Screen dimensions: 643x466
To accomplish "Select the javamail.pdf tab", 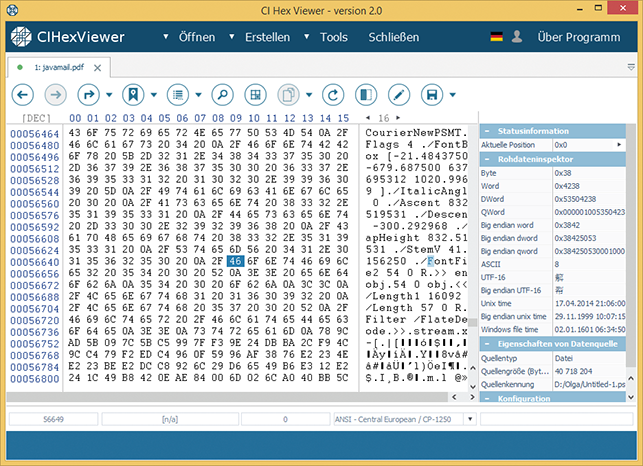I will click(59, 67).
